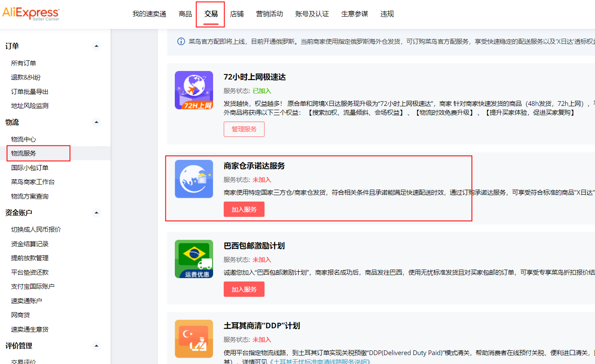The width and height of the screenshot is (595, 364).
Task: Open 国际小包订单 in sidebar
Action: tap(30, 168)
